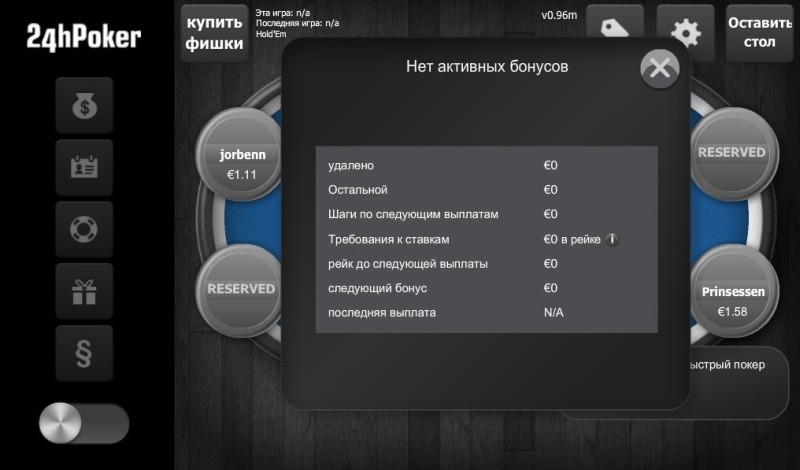Click the Последняя игра: n/a text
Viewport: 800px width, 470px height.
point(297,23)
